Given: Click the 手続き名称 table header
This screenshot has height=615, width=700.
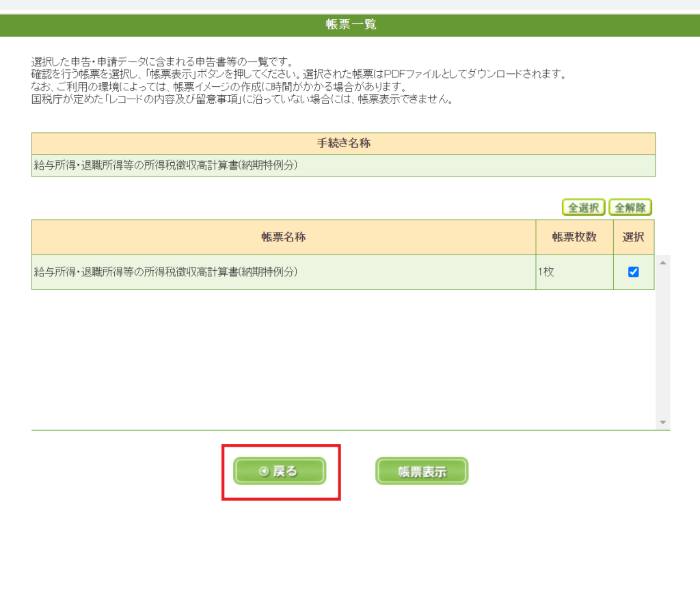Looking at the screenshot, I should [343, 143].
